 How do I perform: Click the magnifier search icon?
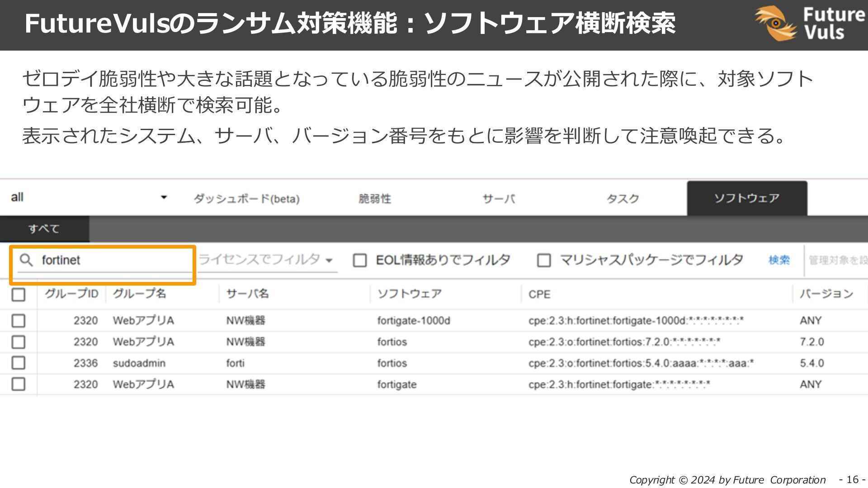coord(26,260)
